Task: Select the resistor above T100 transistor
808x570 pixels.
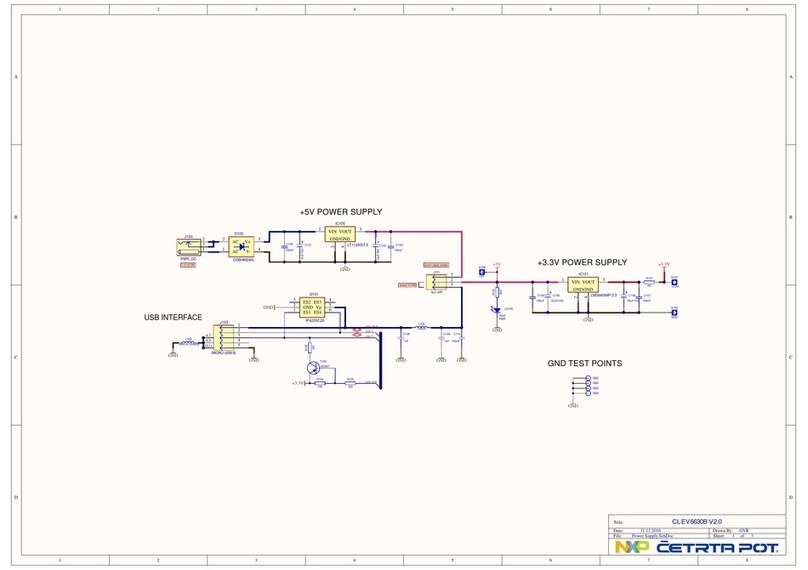Action: 310,347
